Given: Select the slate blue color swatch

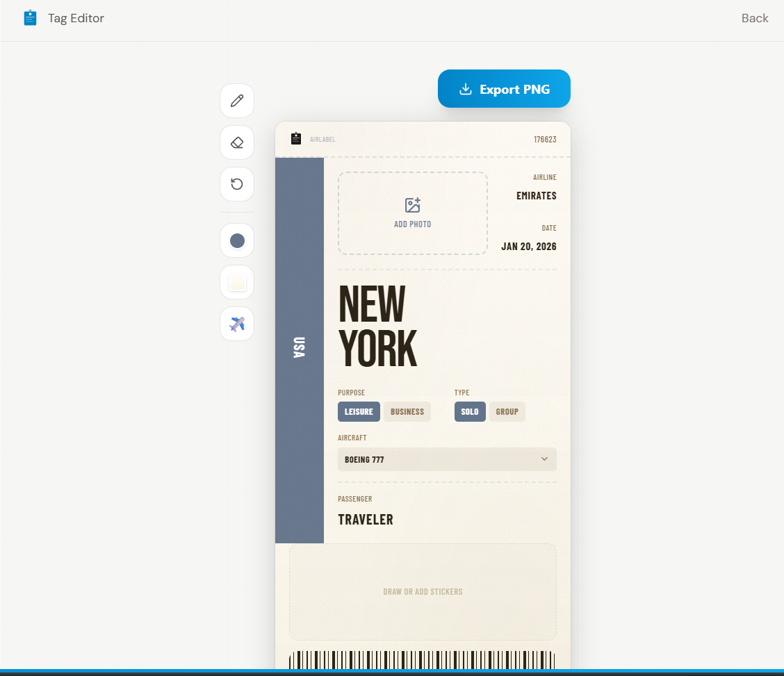Looking at the screenshot, I should (236, 240).
